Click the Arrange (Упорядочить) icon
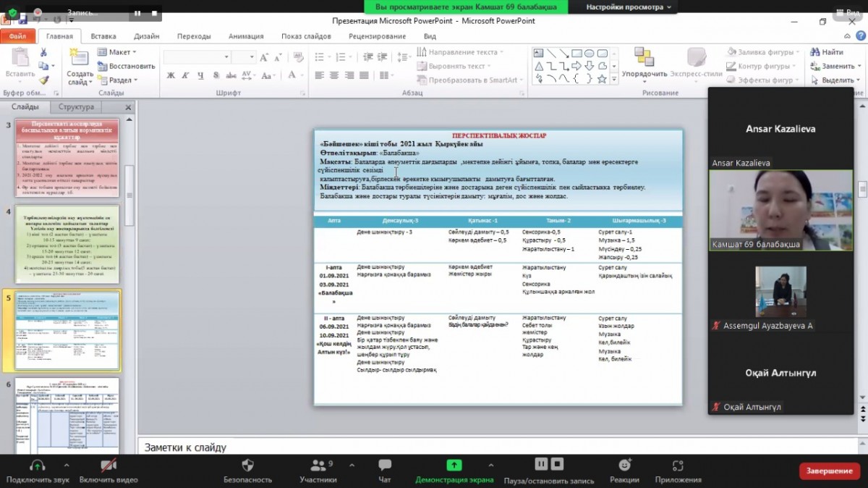The height and width of the screenshot is (488, 868). (x=644, y=58)
